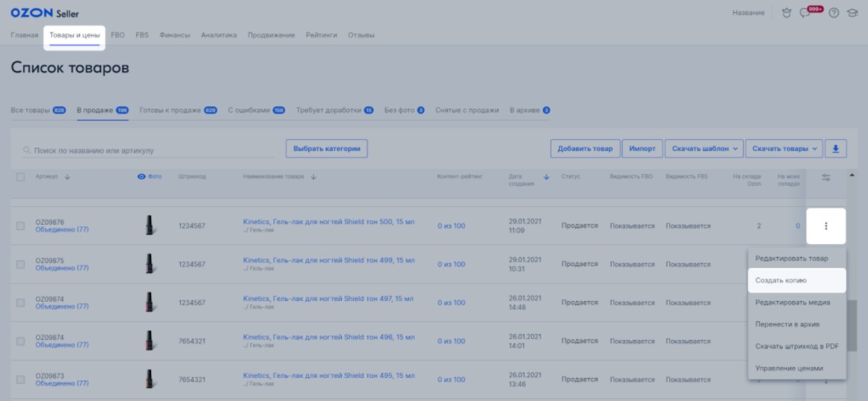Screen dimensions: 868x401
Task: Switch to Снятые с продажи tab
Action: click(x=467, y=111)
